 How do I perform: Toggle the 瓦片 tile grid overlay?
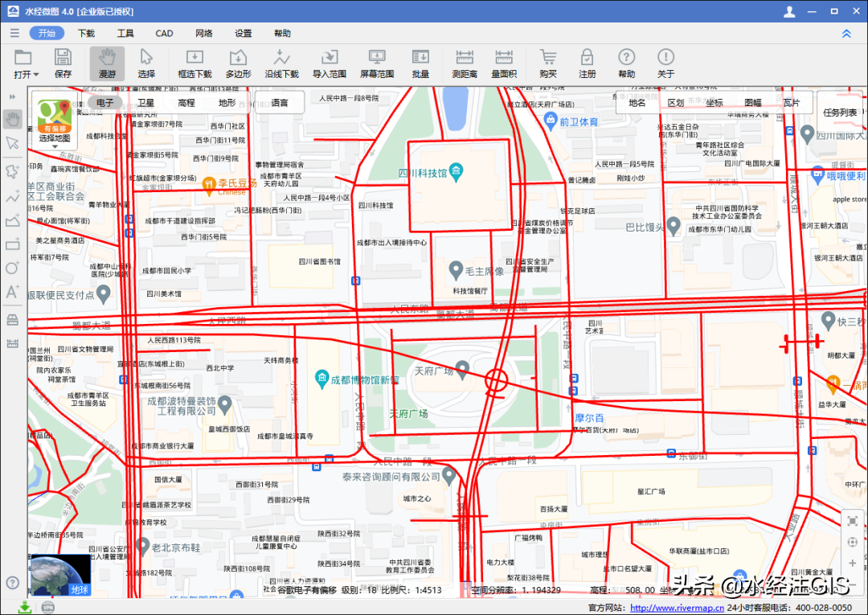792,103
